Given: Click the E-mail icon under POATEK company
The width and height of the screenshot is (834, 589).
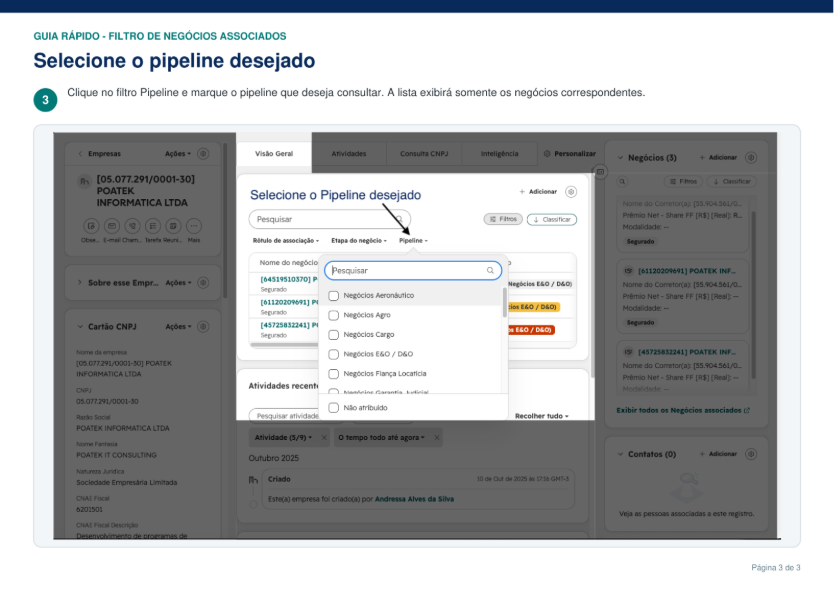Looking at the screenshot, I should (112, 226).
